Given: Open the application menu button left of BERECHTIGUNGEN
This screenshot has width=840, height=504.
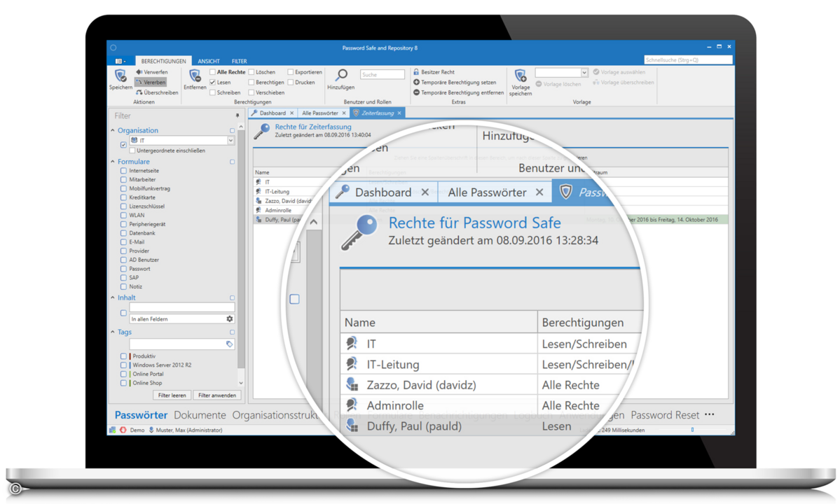Looking at the screenshot, I should click(121, 61).
